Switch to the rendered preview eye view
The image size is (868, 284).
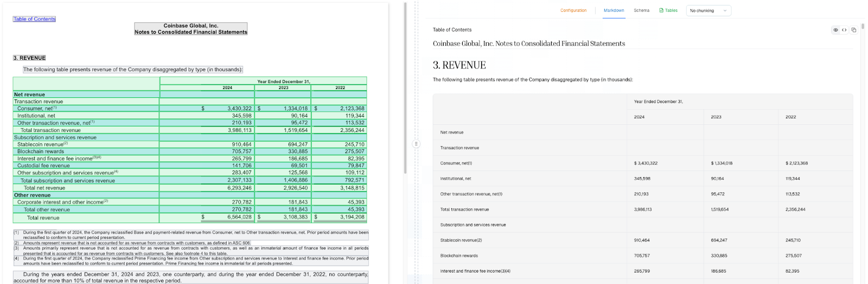835,30
